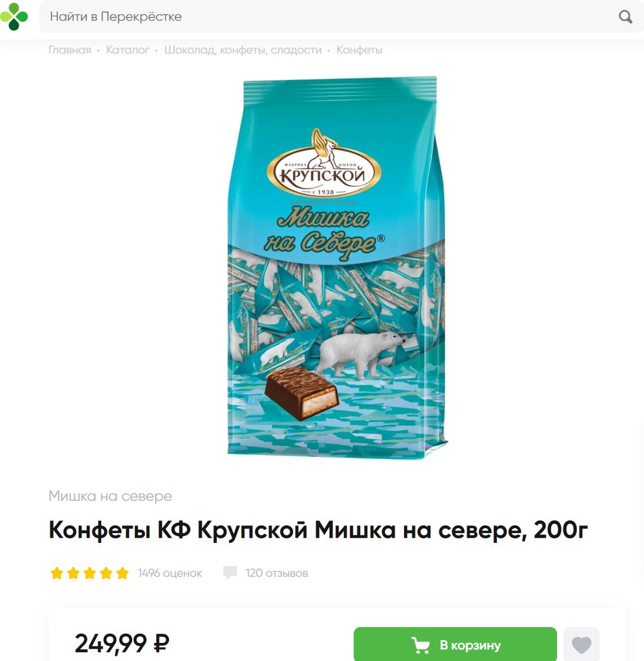Viewport: 644px width, 661px height.
Task: Click the first yellow rating star
Action: [57, 573]
